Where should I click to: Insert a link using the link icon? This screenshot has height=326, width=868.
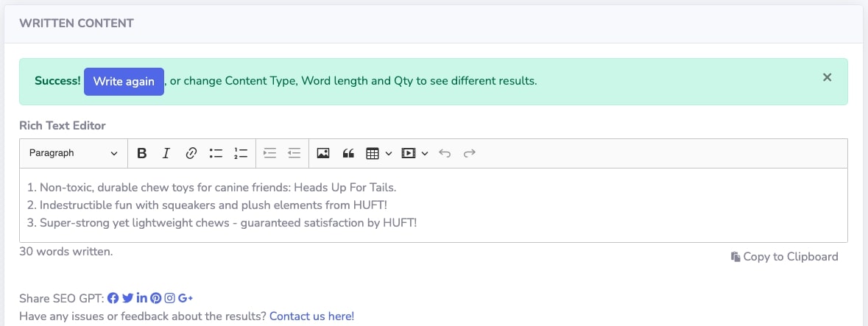(191, 153)
